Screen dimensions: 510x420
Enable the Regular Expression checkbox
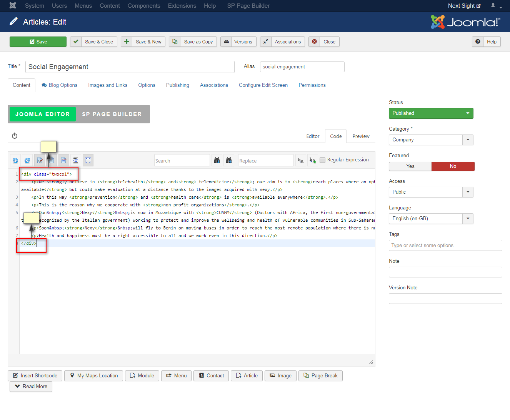point(323,160)
